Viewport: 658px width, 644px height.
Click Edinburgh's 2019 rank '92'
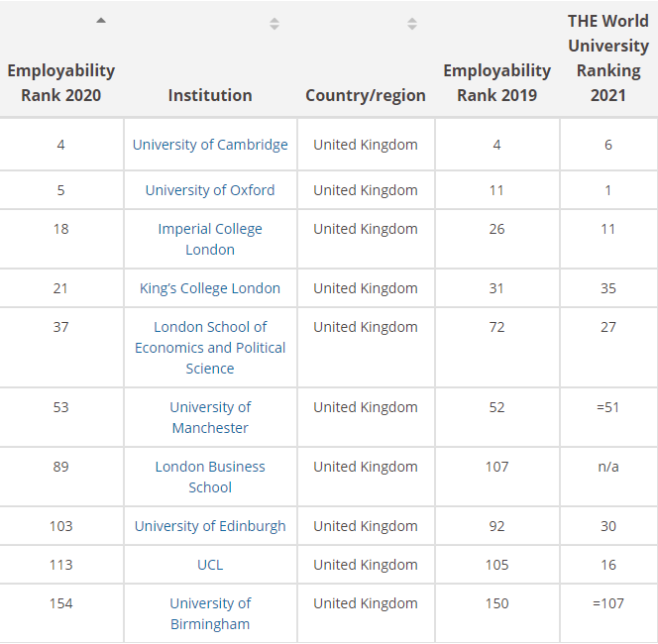[496, 526]
